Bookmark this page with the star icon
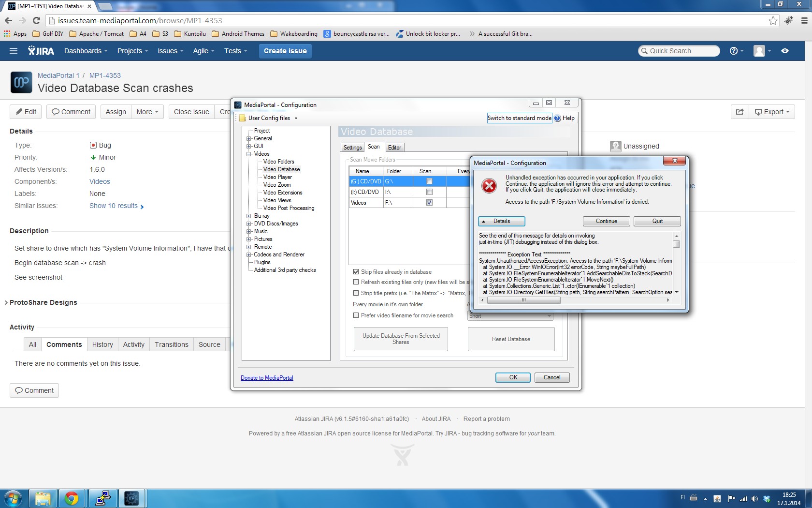The height and width of the screenshot is (508, 812). click(x=773, y=20)
